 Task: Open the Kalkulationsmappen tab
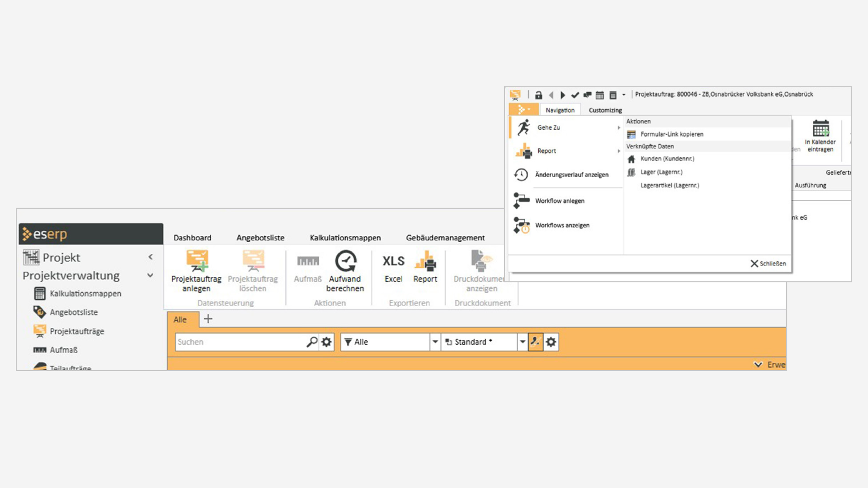pyautogui.click(x=345, y=238)
